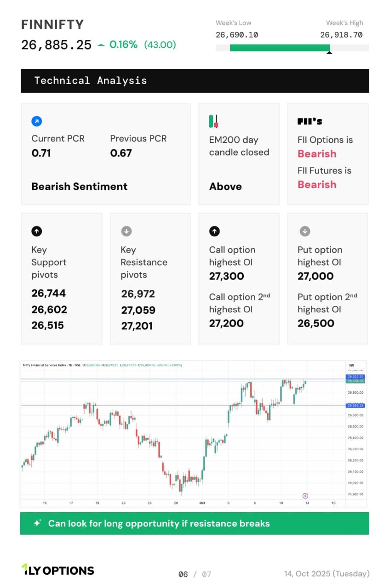Click the blue arrow icon above Current PCR

coord(37,121)
